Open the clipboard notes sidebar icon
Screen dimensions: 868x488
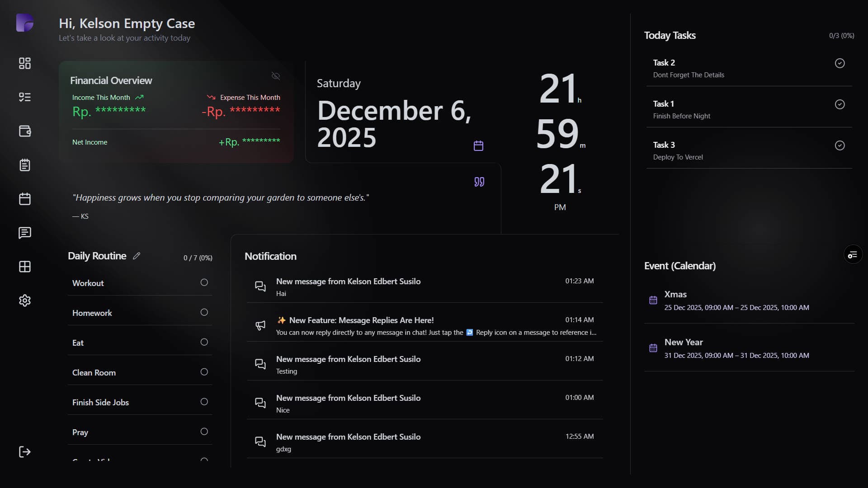25,165
